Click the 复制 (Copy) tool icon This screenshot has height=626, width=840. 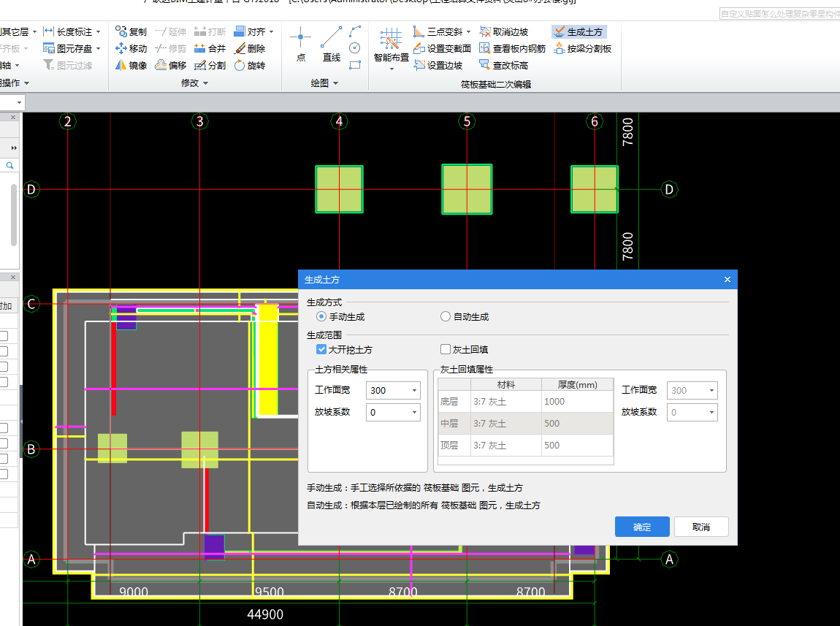[x=122, y=32]
